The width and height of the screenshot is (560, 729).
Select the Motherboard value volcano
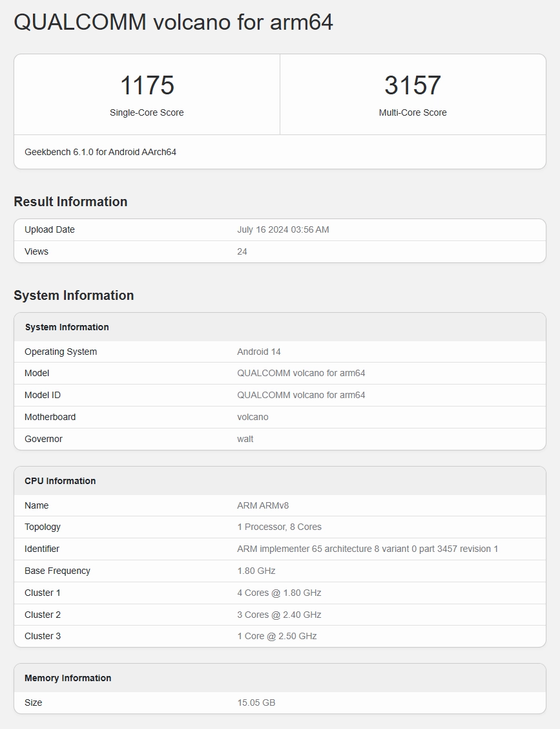tap(253, 417)
